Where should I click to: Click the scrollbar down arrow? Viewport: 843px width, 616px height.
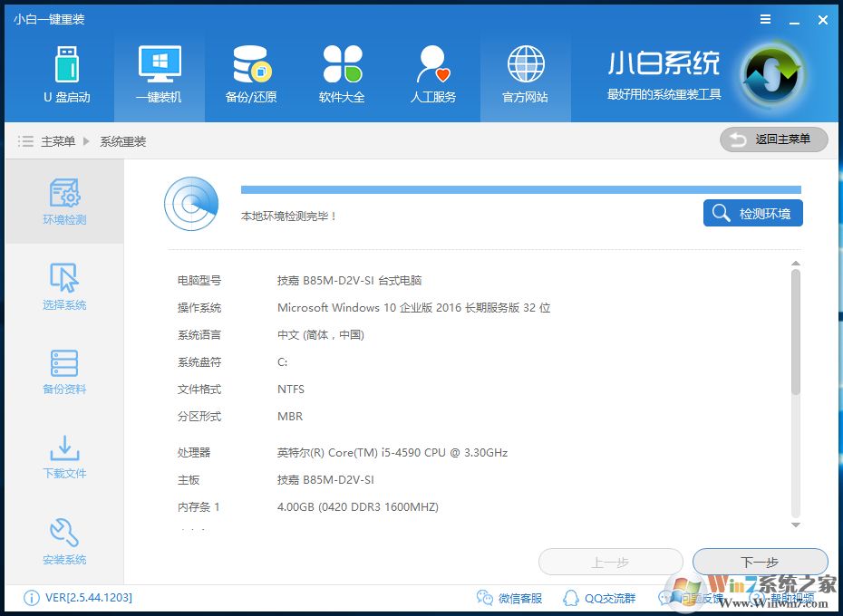[796, 524]
